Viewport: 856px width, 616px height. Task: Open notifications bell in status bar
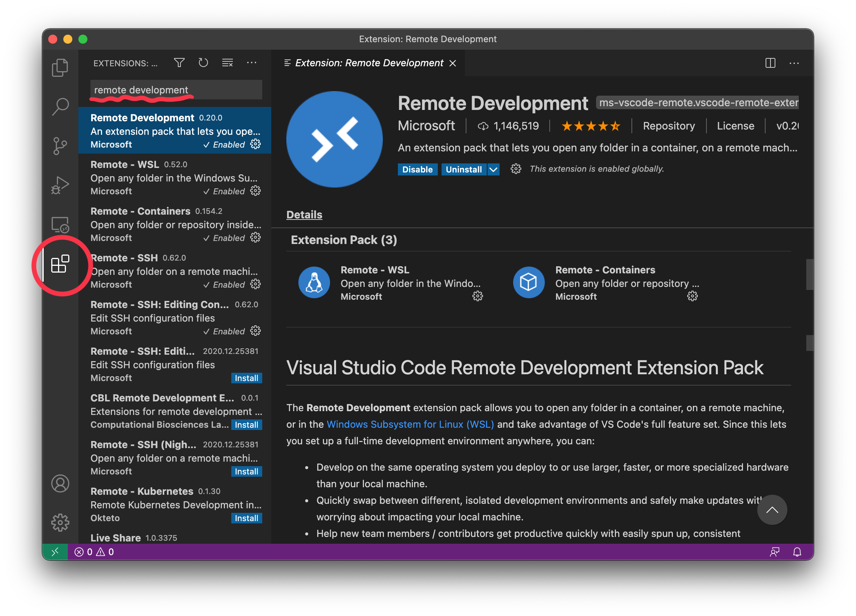[797, 552]
